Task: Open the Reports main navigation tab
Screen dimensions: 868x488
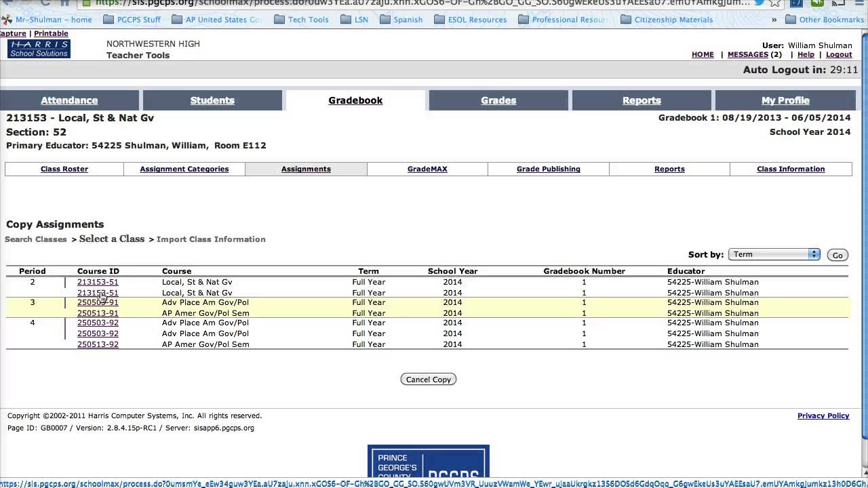Action: coord(642,100)
